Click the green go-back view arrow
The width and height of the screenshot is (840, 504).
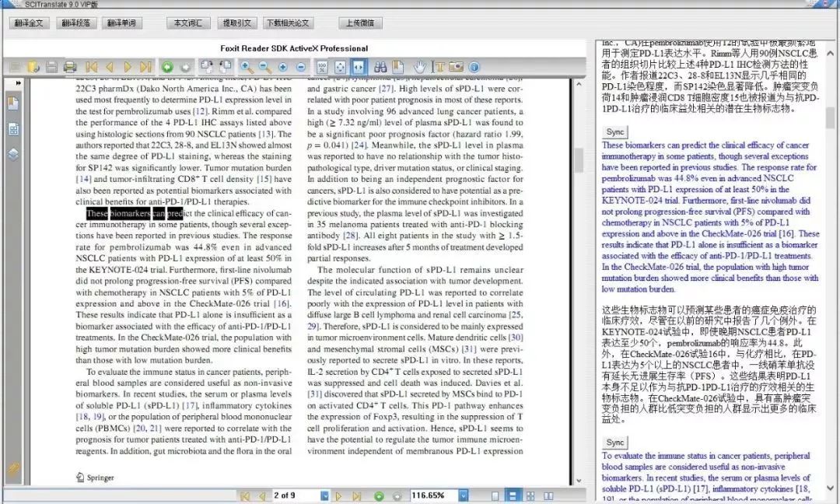point(167,67)
